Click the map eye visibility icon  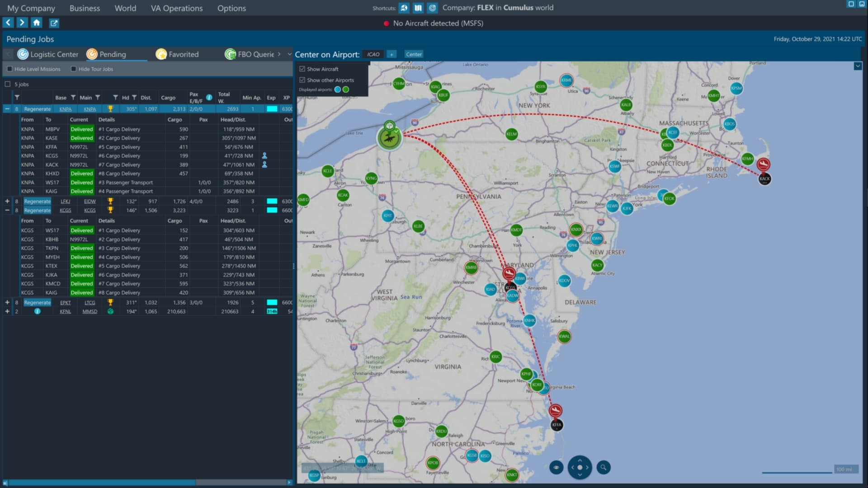tap(556, 467)
